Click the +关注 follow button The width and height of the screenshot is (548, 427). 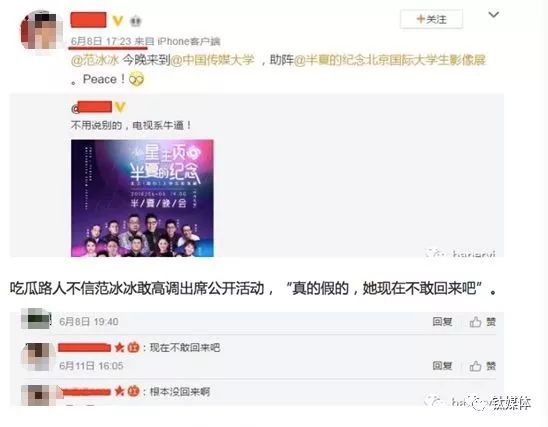tap(431, 19)
